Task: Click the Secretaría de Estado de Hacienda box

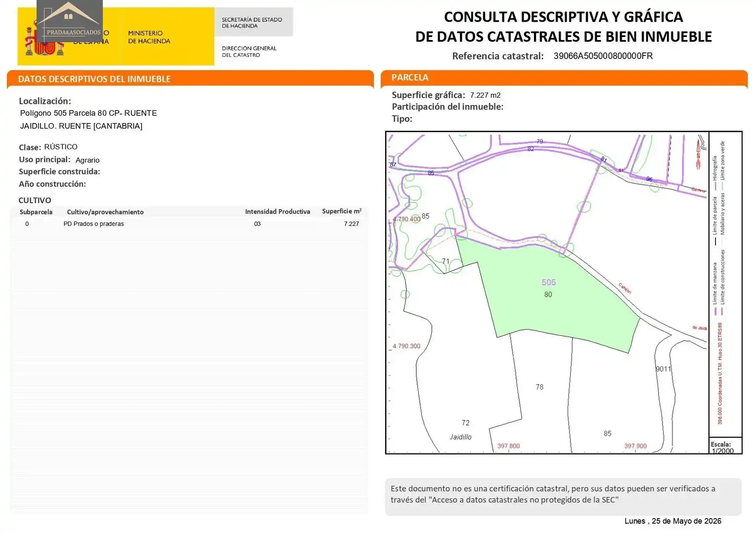Action: click(x=254, y=22)
